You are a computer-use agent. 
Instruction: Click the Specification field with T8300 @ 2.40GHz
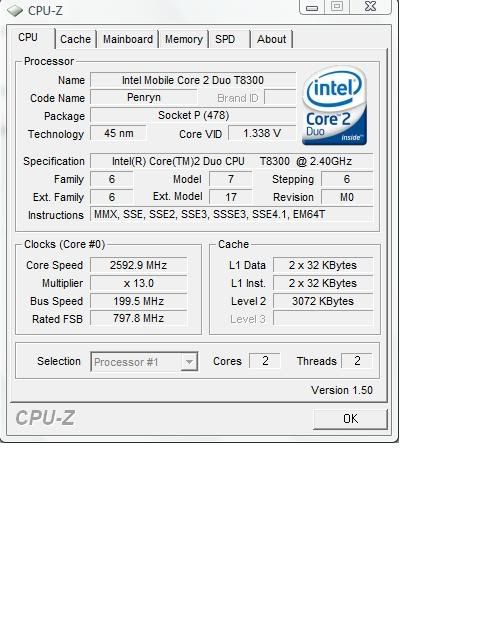pyautogui.click(x=231, y=161)
